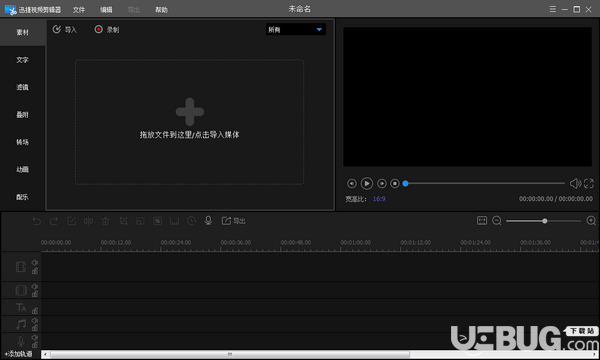Open the 所有 media filter dropdown
The height and width of the screenshot is (360, 600).
(296, 29)
